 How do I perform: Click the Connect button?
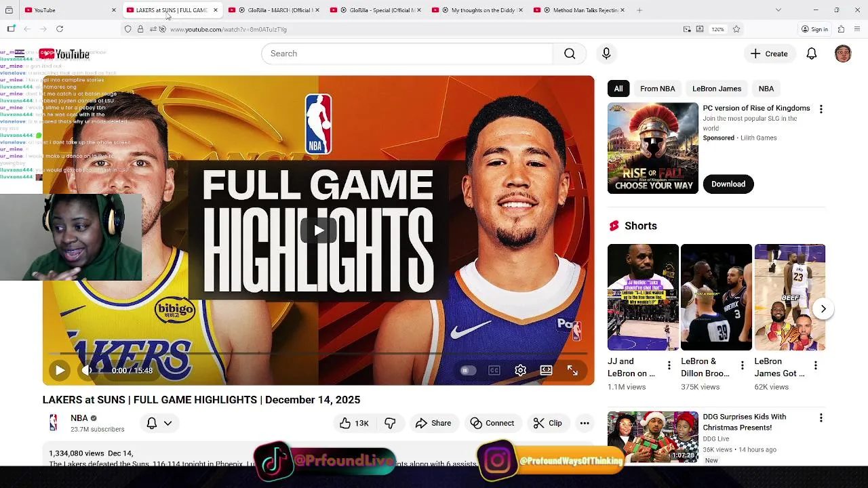[492, 423]
